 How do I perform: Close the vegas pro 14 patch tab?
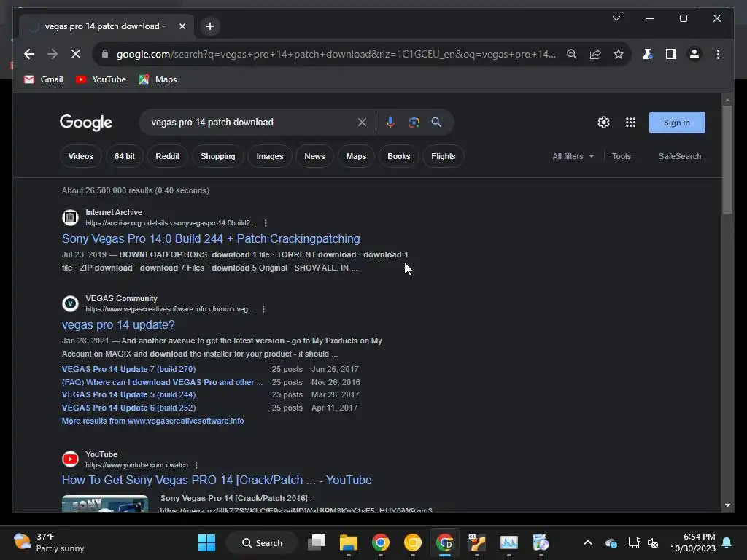point(182,26)
